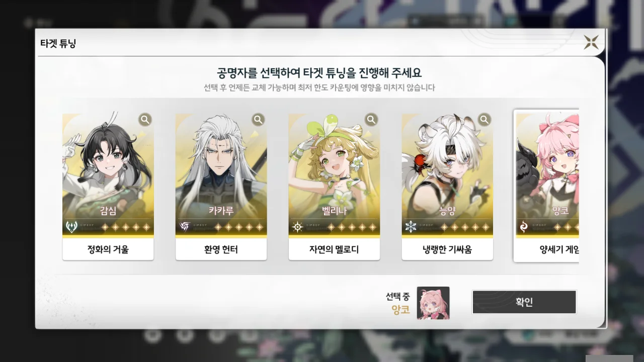Viewport: 644px width, 362px height.
Task: Select the 앙코 character card
Action: click(x=546, y=186)
